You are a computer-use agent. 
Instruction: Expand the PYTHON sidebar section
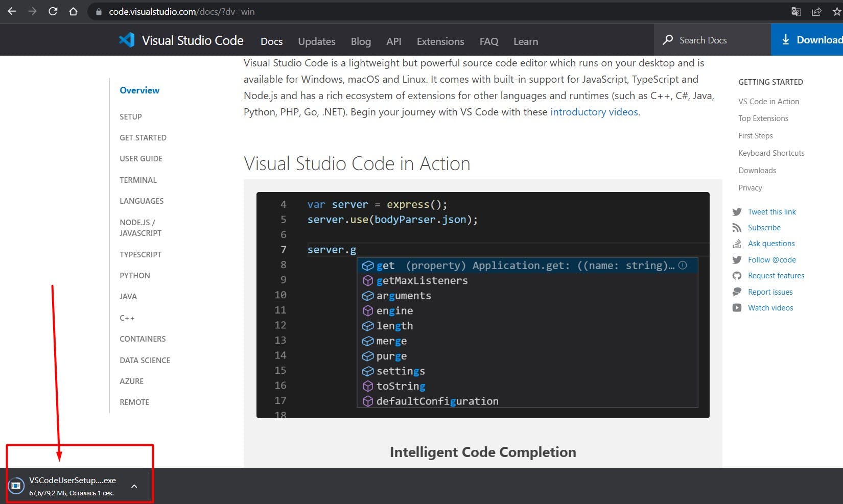click(135, 276)
